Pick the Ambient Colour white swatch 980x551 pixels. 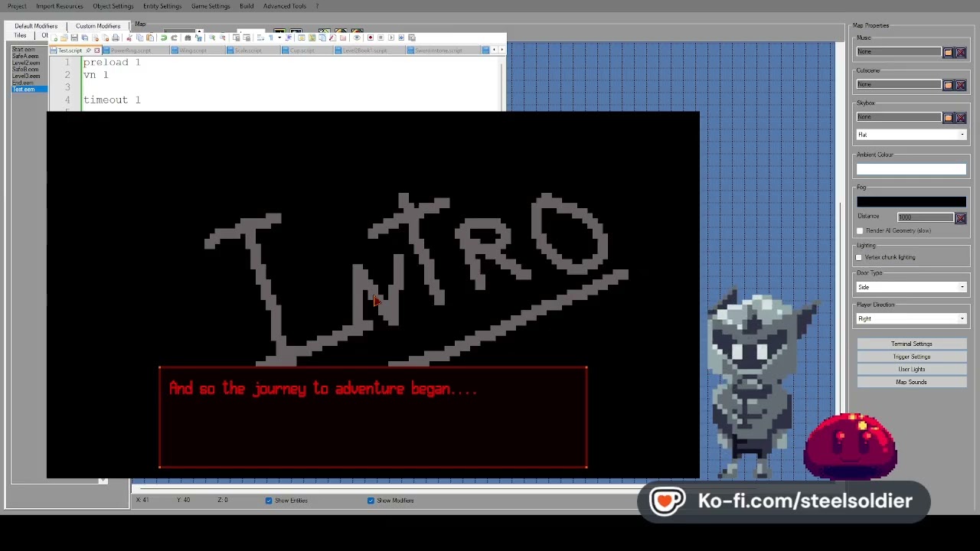[x=911, y=169]
